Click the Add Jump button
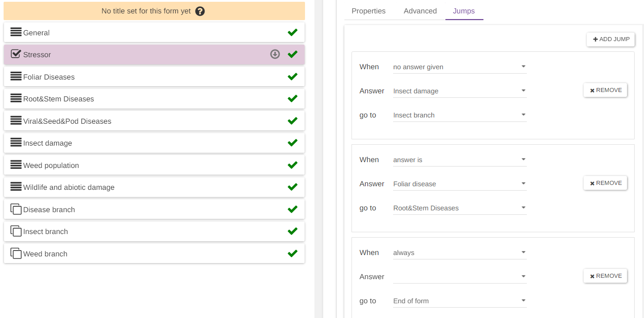Viewport: 644px width, 318px height. [x=610, y=39]
